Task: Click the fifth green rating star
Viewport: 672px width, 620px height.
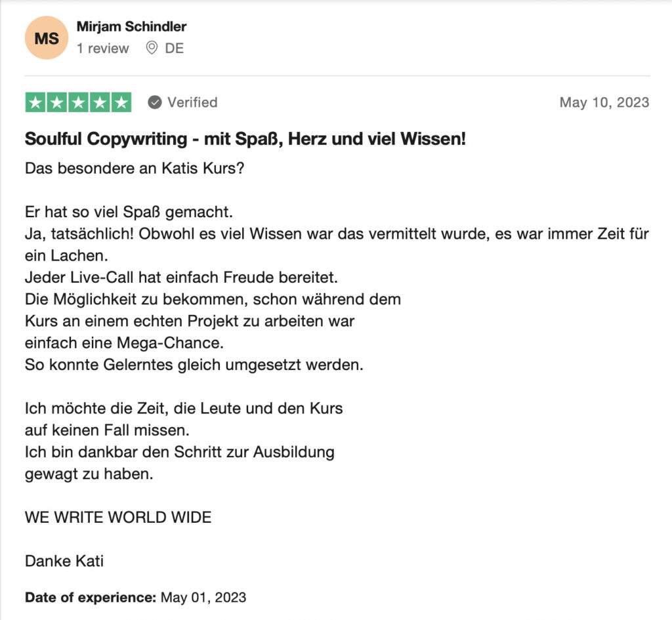Action: click(121, 102)
